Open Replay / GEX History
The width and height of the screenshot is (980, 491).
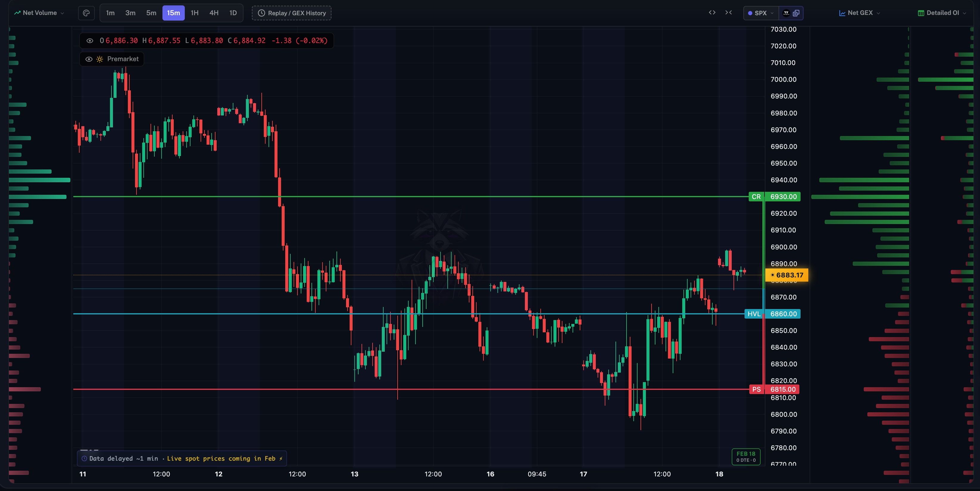pos(292,13)
